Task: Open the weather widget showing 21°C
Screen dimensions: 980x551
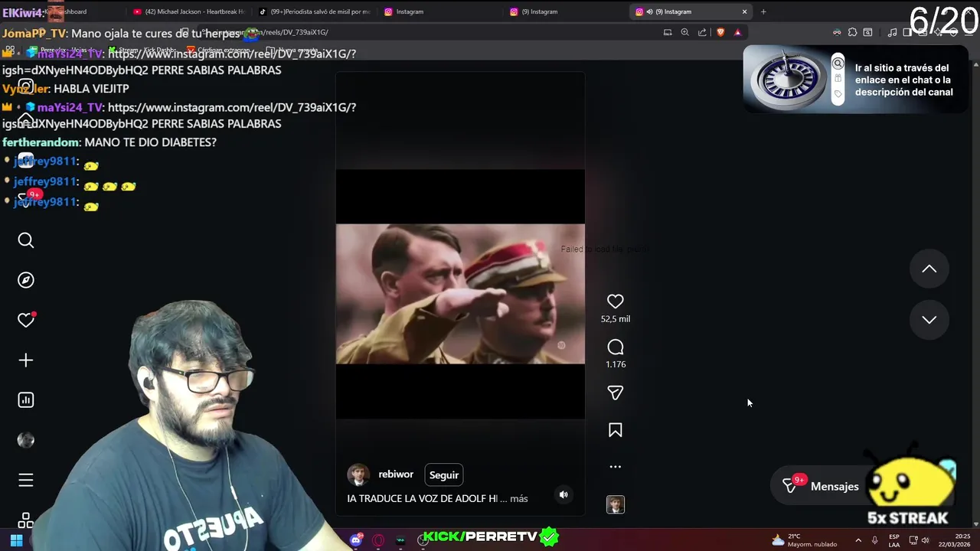Action: point(804,540)
